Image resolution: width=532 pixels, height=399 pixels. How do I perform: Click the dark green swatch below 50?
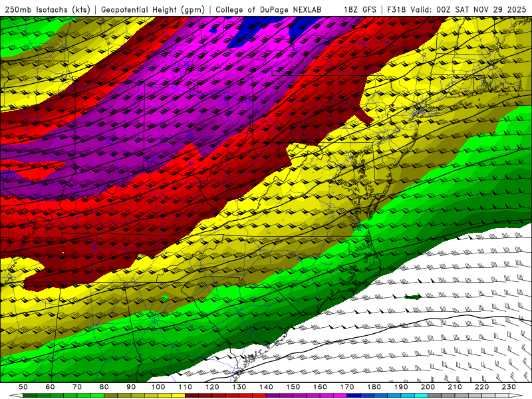point(30,396)
